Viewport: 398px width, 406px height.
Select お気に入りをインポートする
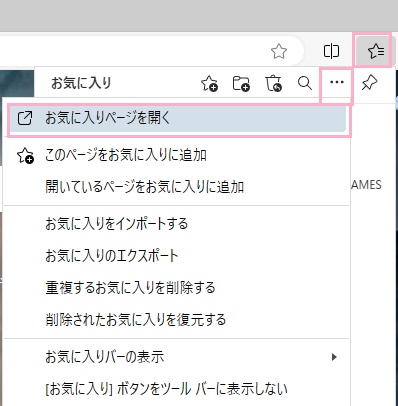(177, 224)
